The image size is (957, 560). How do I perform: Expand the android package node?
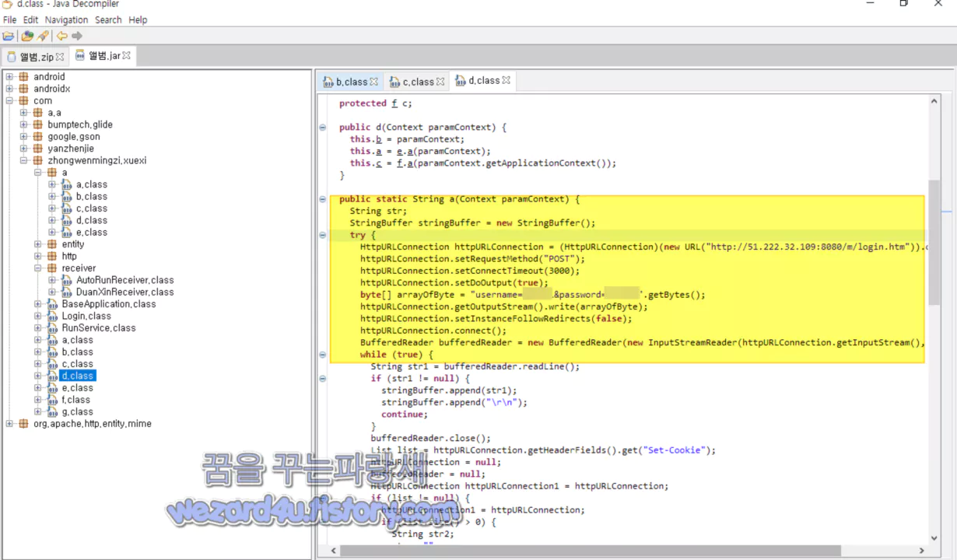pos(10,77)
